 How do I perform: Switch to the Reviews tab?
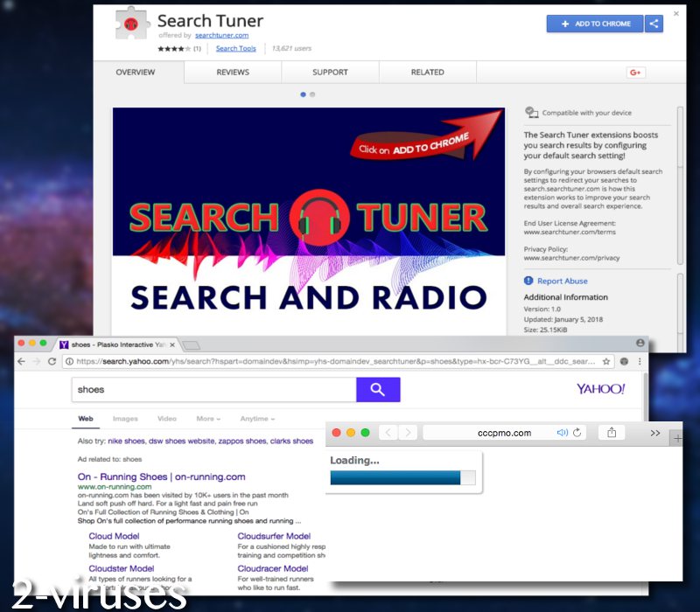point(232,72)
